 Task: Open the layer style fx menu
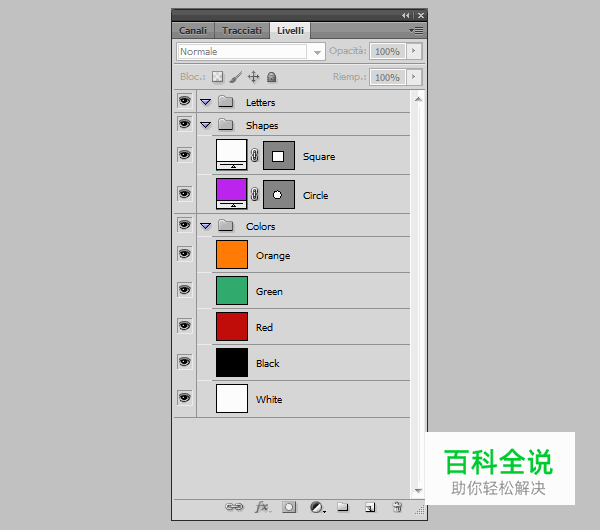(262, 507)
